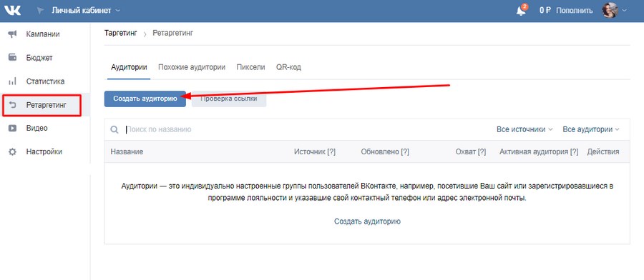This screenshot has width=644, height=280.
Task: Click the Кампании megaphone icon
Action: (12, 34)
